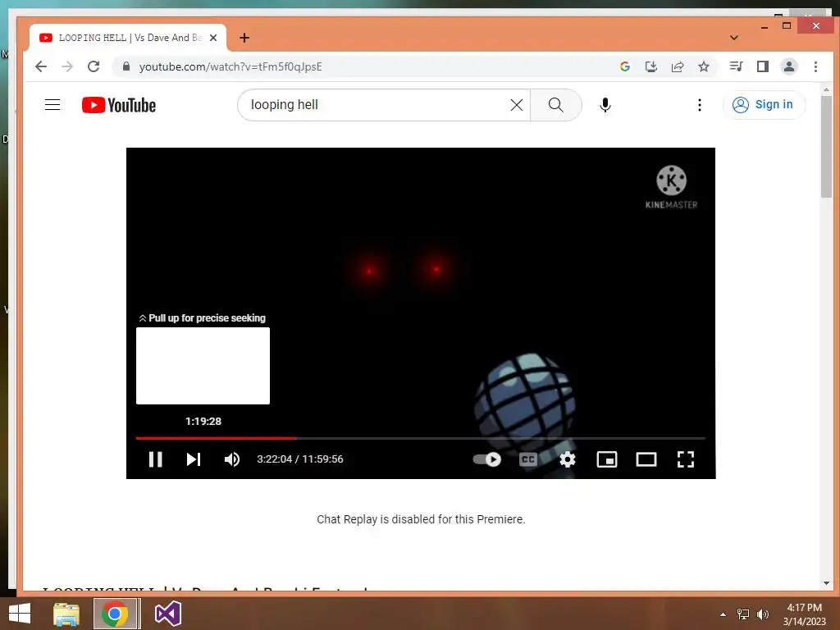Share this page icon
Viewport: 840px width, 630px height.
(x=678, y=66)
